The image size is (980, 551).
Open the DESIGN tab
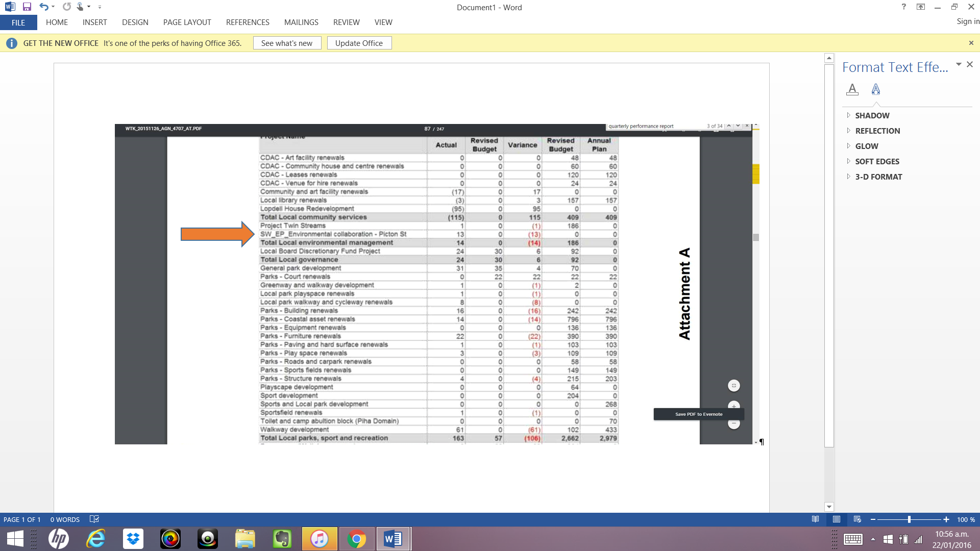coord(135,22)
